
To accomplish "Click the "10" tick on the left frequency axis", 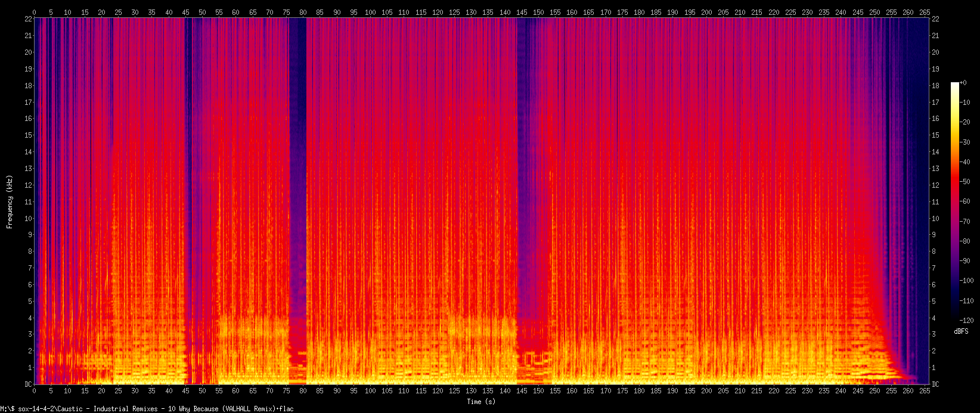I will click(x=27, y=218).
